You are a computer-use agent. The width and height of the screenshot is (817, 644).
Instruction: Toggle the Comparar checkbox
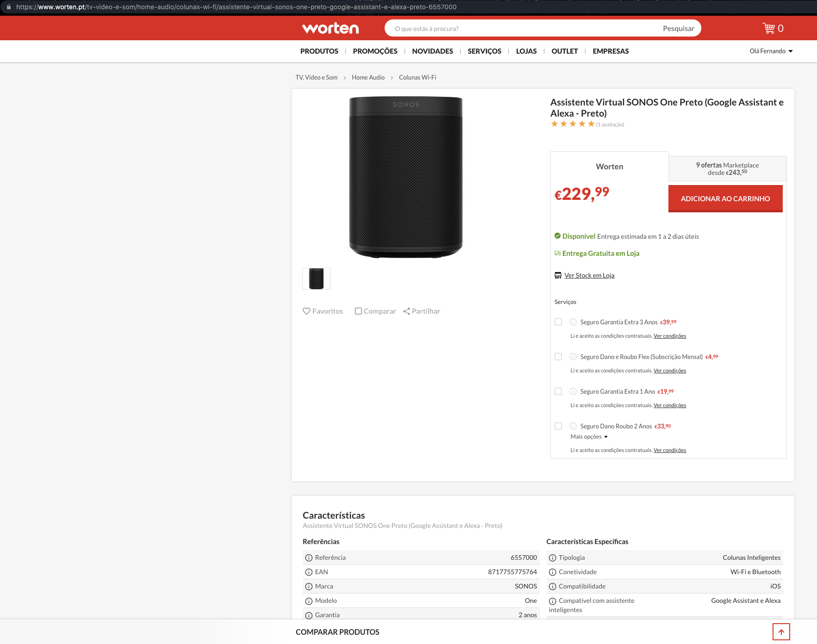358,311
